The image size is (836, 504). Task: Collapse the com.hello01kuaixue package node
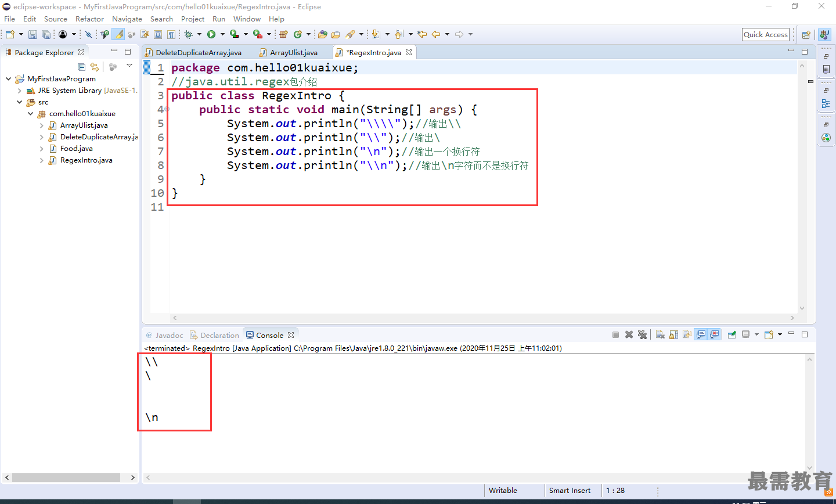[30, 114]
